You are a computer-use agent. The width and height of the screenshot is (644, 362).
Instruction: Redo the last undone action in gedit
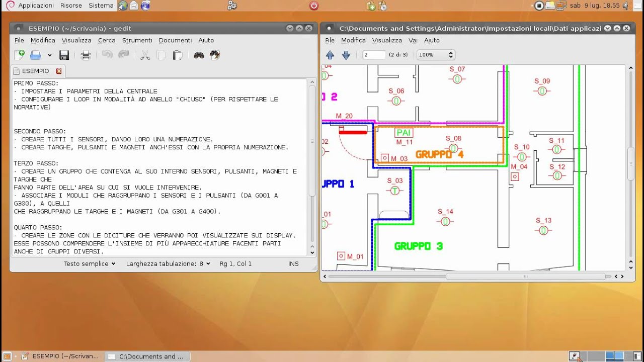coord(123,55)
